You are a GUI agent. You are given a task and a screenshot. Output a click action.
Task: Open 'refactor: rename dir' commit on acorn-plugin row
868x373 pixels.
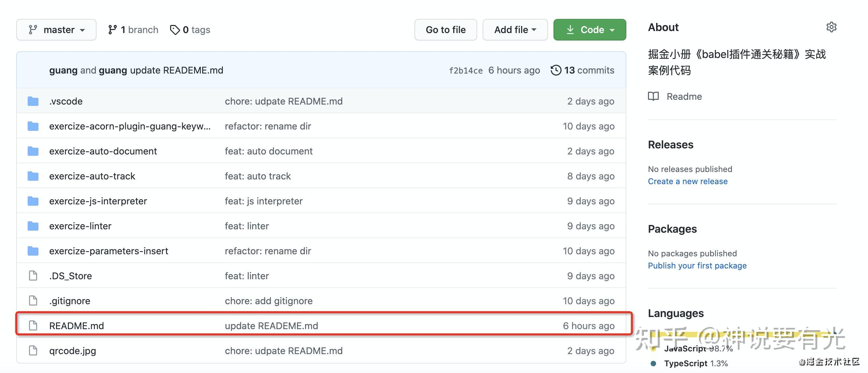pyautogui.click(x=268, y=126)
